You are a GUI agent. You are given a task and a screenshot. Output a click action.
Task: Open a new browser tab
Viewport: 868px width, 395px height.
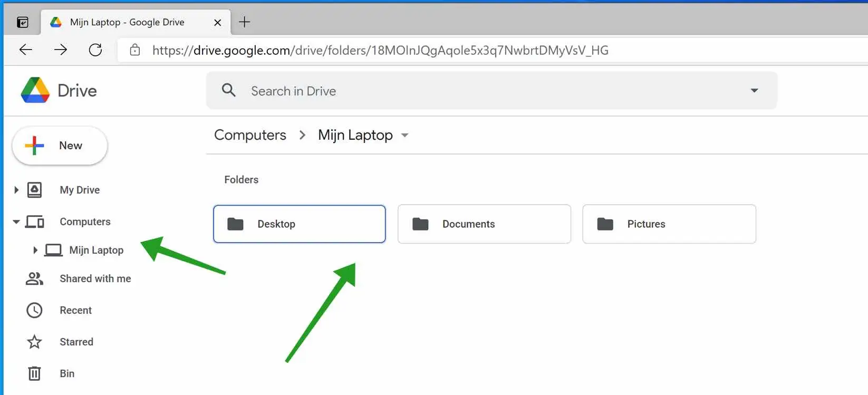244,22
